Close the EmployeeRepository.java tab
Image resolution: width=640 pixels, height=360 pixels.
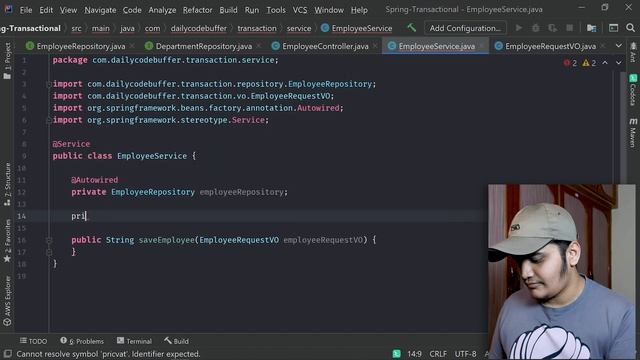[x=132, y=46]
